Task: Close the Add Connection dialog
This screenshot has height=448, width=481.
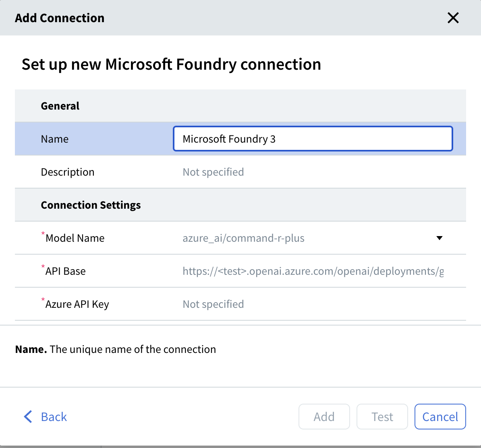Action: pyautogui.click(x=453, y=18)
